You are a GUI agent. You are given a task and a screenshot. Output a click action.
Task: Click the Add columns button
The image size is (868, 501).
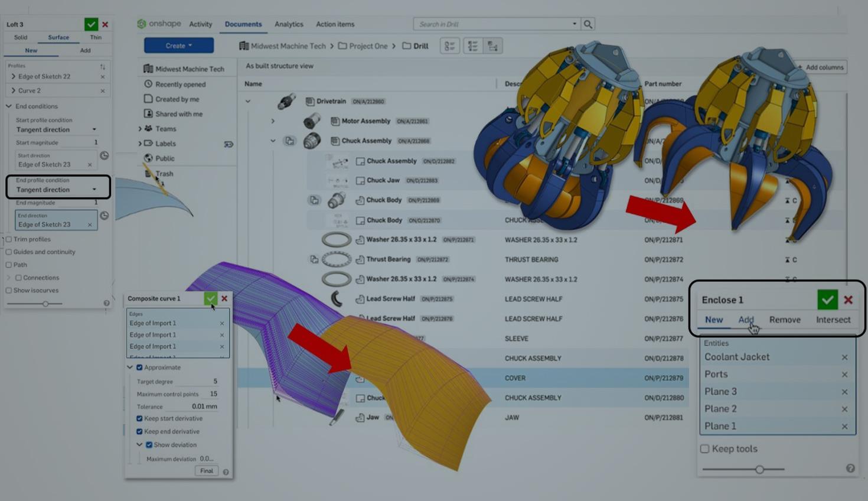coord(821,67)
